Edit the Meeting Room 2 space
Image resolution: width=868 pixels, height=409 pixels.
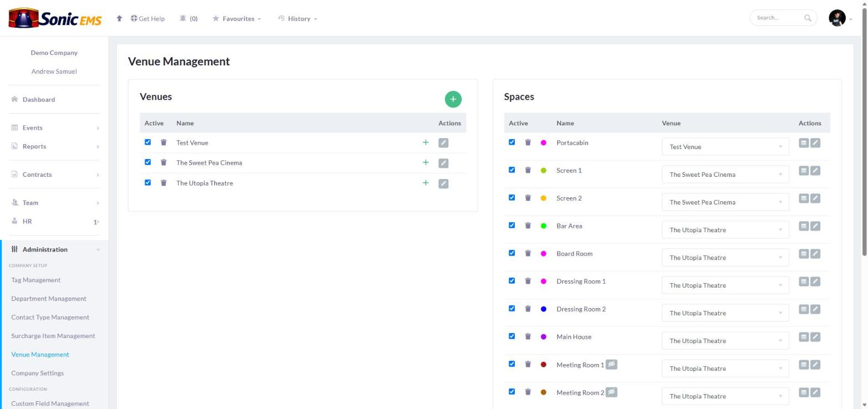pyautogui.click(x=815, y=392)
